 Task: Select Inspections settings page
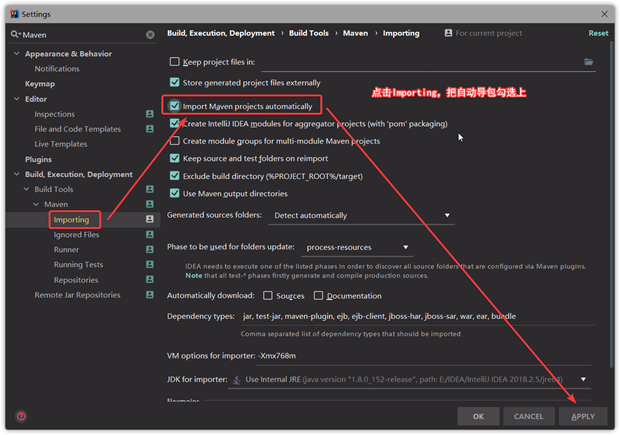[x=55, y=114]
